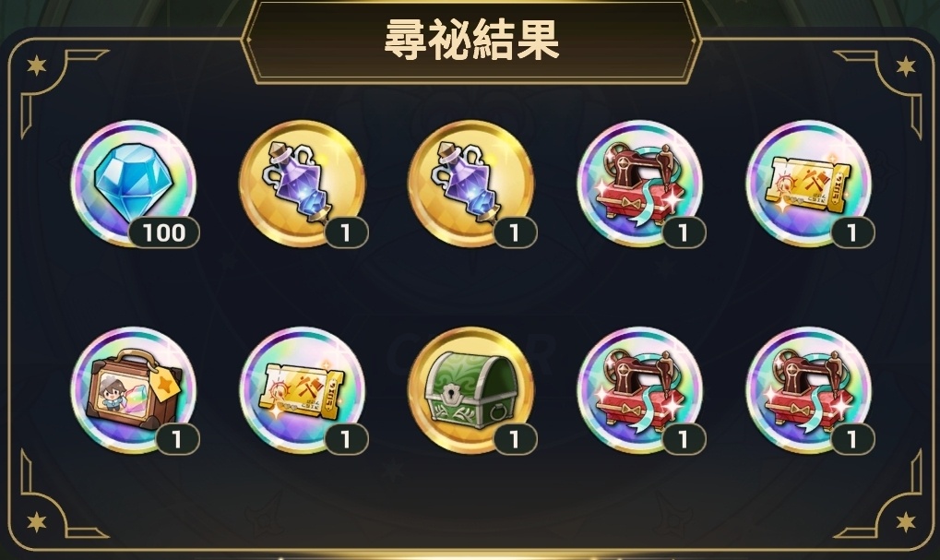Click the star ornament in the lower-right corner

coord(905,521)
